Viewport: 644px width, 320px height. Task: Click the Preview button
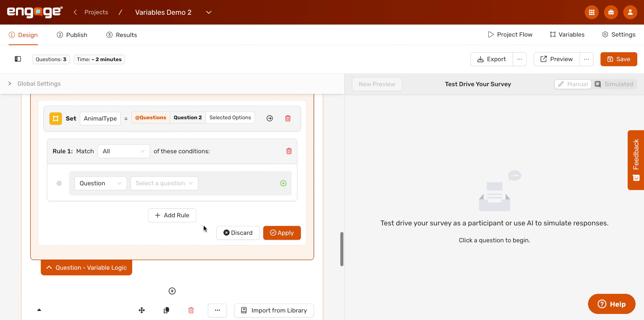tap(556, 59)
